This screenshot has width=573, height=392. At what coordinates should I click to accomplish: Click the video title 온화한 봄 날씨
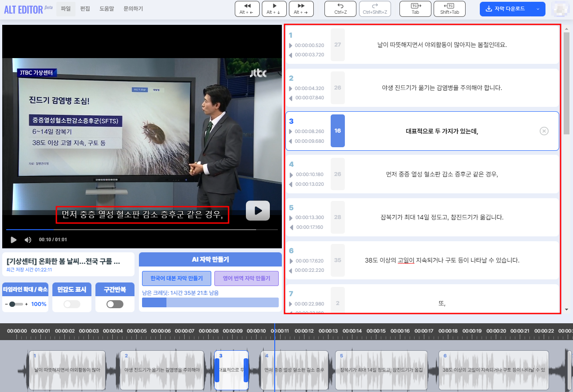63,262
